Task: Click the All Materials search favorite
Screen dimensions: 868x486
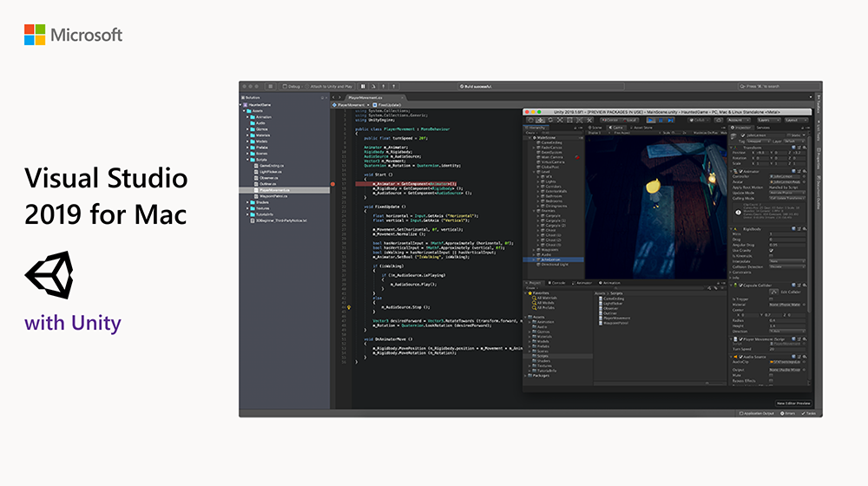Action: click(x=545, y=298)
